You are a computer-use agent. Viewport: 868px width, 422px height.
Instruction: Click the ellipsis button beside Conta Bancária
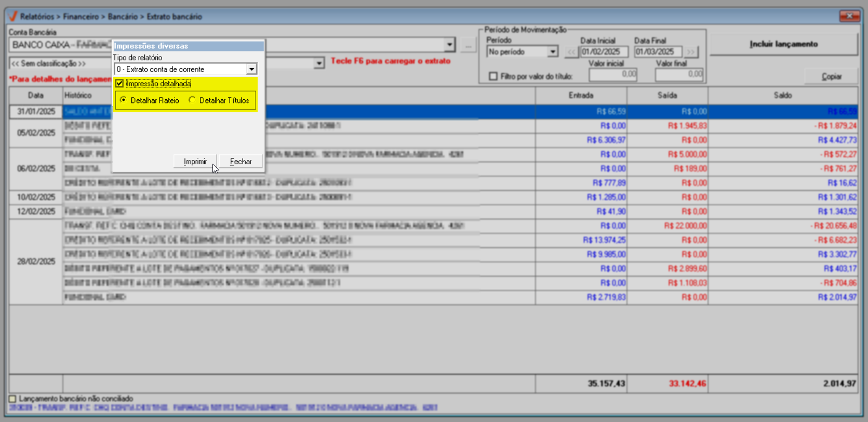pos(468,45)
